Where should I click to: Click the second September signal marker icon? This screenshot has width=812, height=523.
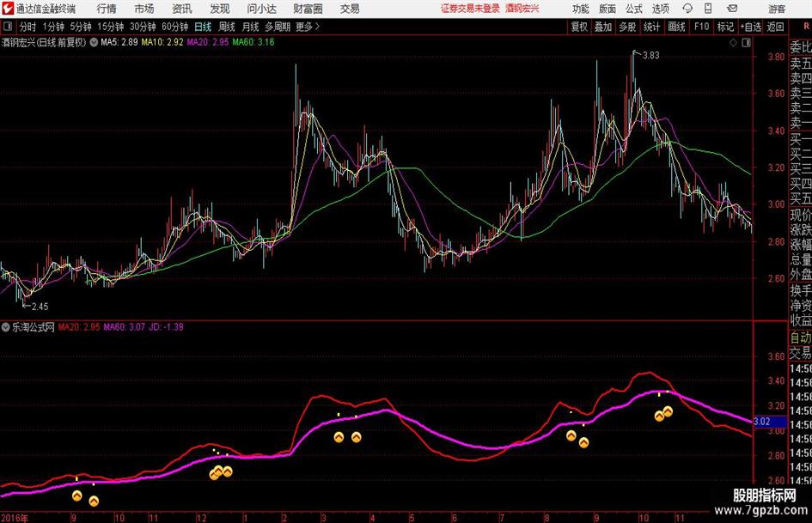tap(94, 502)
